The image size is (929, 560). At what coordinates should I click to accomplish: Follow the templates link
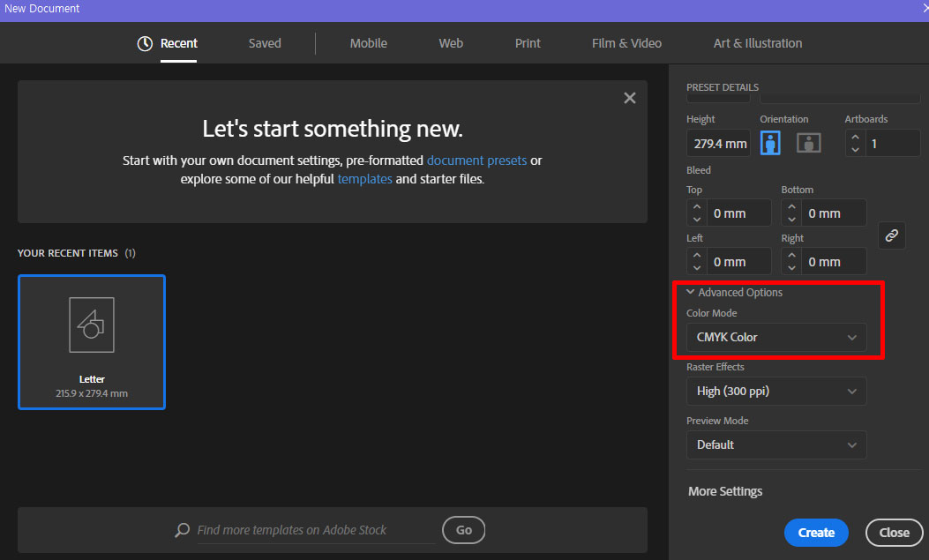(364, 179)
